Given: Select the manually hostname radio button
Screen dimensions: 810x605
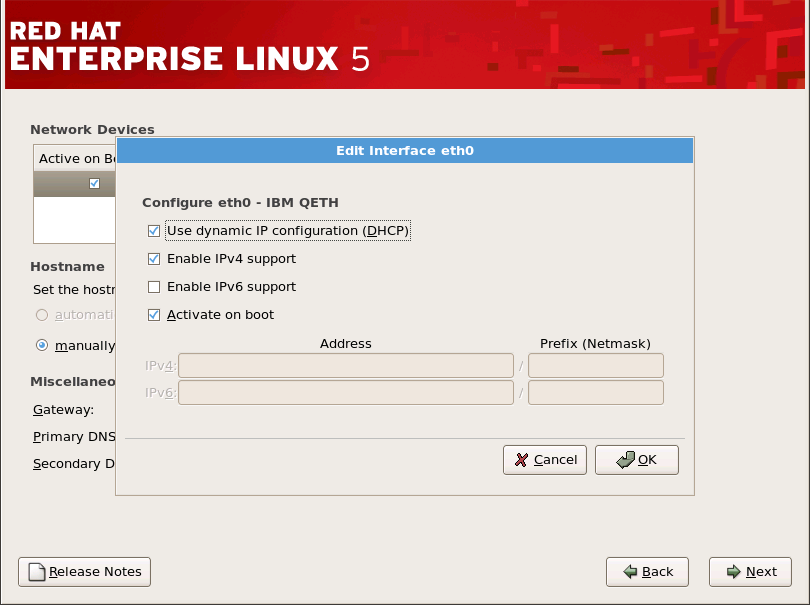Looking at the screenshot, I should pos(40,345).
